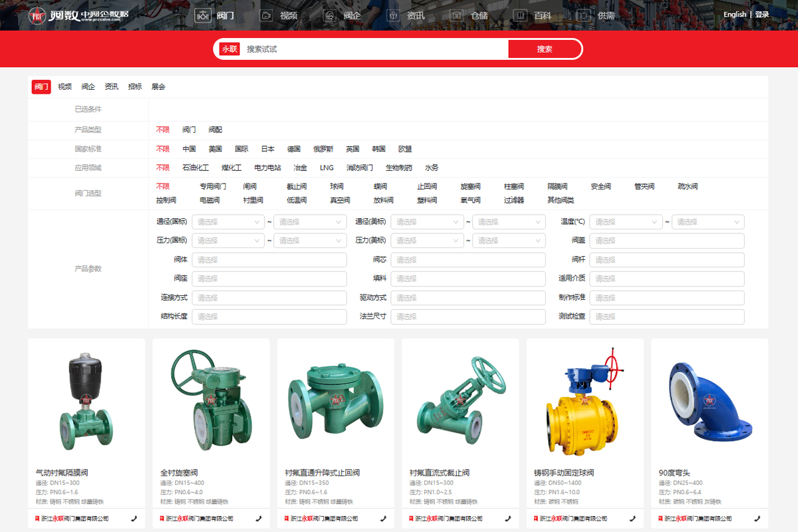Select 中国 under 国家标准 filter
Image resolution: width=798 pixels, height=532 pixels.
(189, 149)
